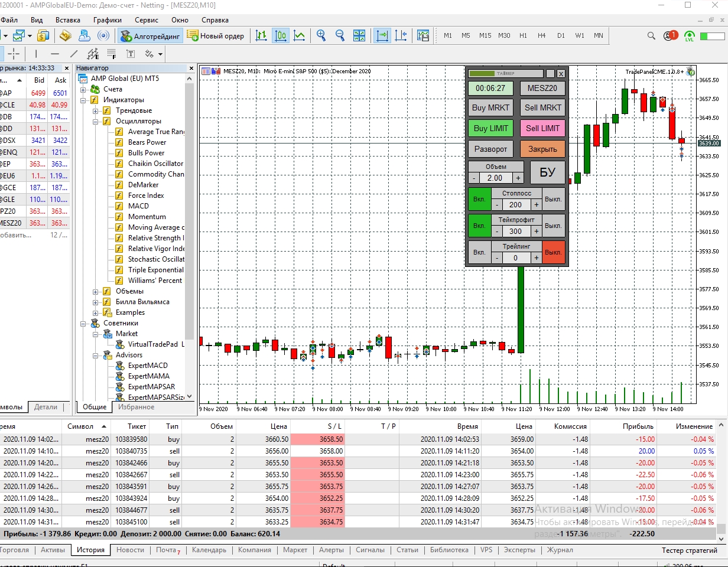Select the H1 timeframe
Screen dimensions: 728x567
(523, 36)
